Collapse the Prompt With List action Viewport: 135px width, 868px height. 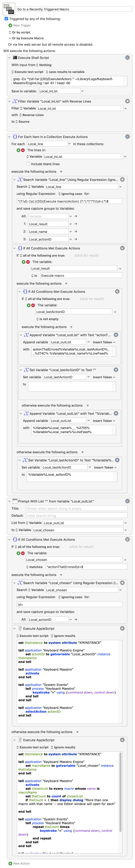pyautogui.click(x=9, y=501)
